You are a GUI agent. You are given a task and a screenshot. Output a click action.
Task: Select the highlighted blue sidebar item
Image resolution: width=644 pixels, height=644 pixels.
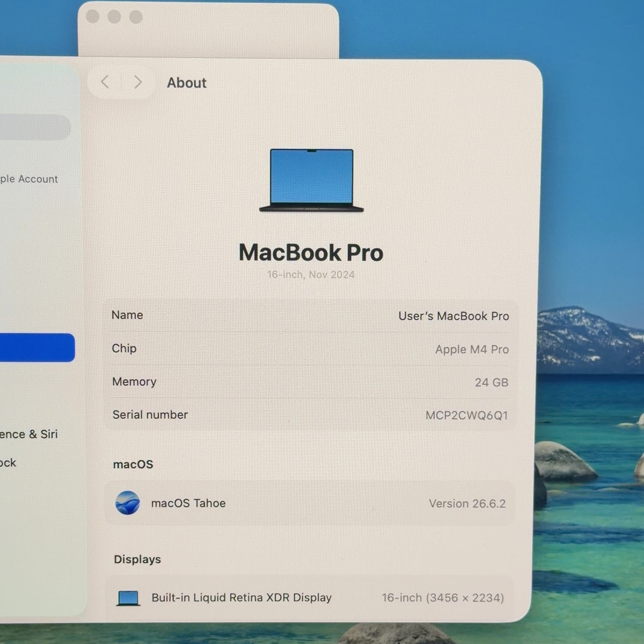pyautogui.click(x=37, y=348)
